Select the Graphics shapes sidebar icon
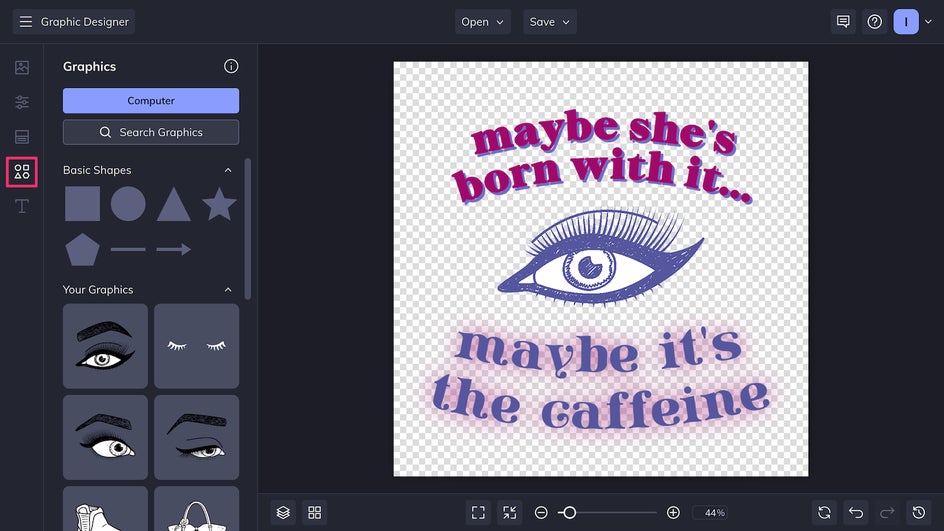This screenshot has width=944, height=531. coord(22,172)
